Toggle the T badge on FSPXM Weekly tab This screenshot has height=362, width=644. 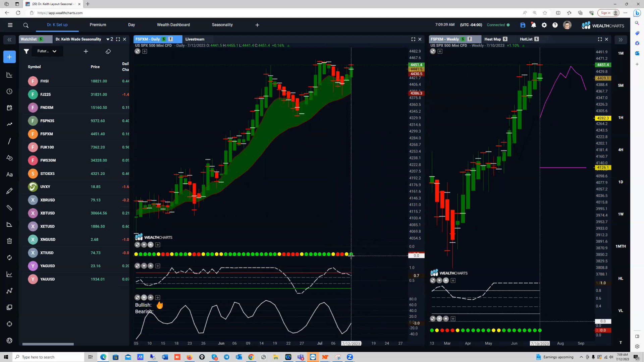pyautogui.click(x=470, y=39)
